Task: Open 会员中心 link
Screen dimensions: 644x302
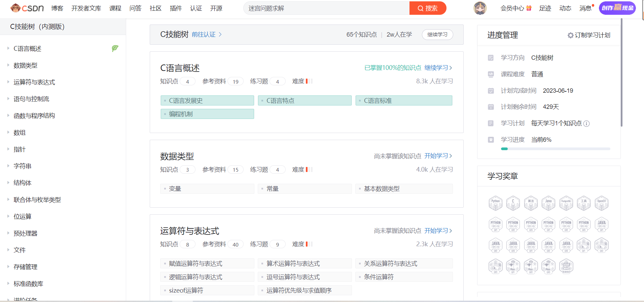Action: [512, 8]
